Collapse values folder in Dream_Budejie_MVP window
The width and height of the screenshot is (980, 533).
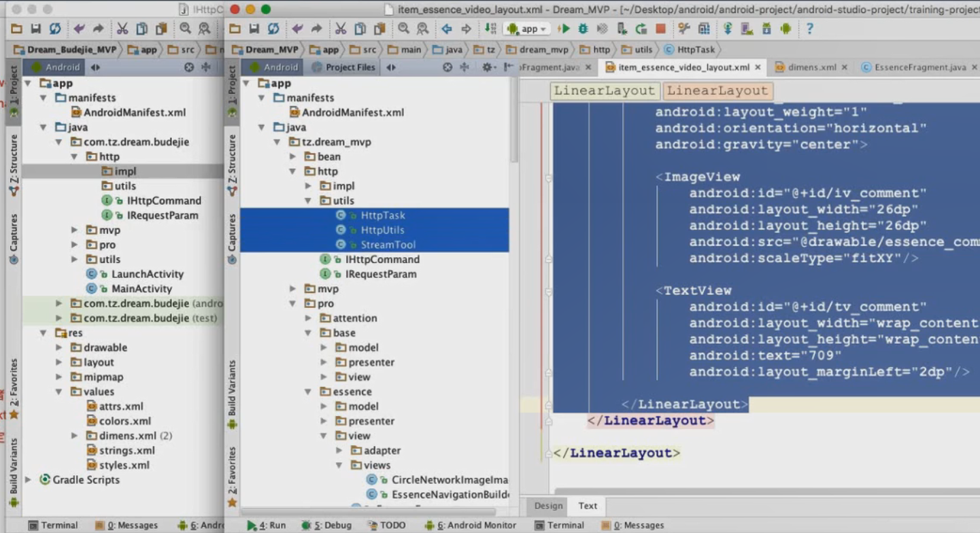[58, 392]
